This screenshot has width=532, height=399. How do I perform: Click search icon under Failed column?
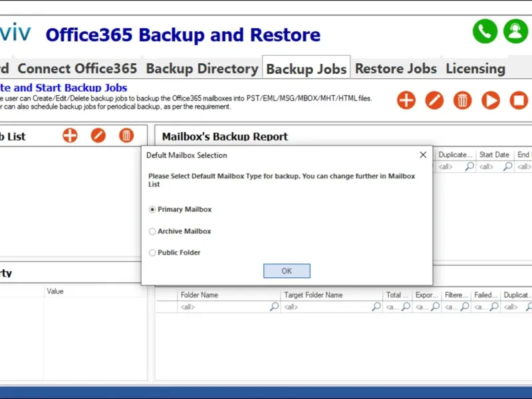[494, 307]
